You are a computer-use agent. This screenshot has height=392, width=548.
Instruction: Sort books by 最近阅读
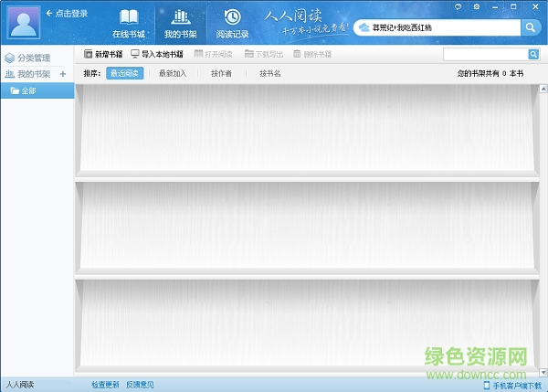coord(125,73)
